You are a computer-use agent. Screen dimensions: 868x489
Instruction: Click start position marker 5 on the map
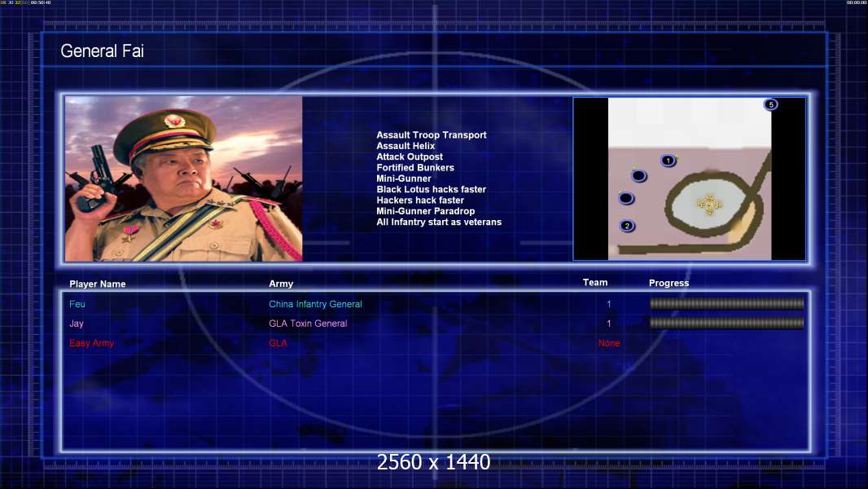tap(770, 104)
